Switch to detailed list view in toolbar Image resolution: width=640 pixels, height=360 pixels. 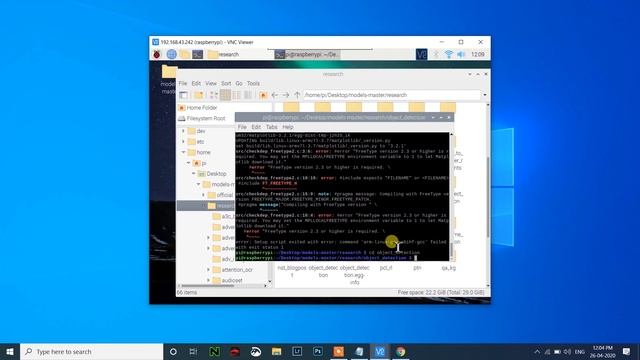tap(248, 95)
